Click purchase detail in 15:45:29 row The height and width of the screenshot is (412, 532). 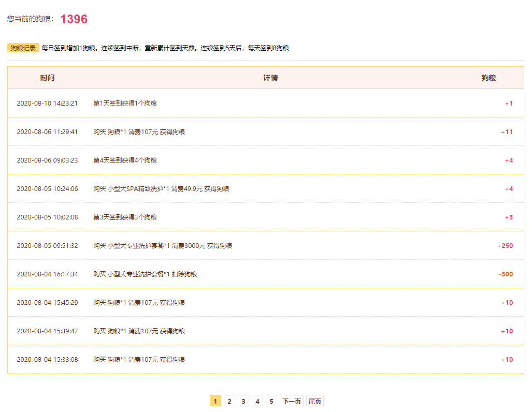coord(139,302)
